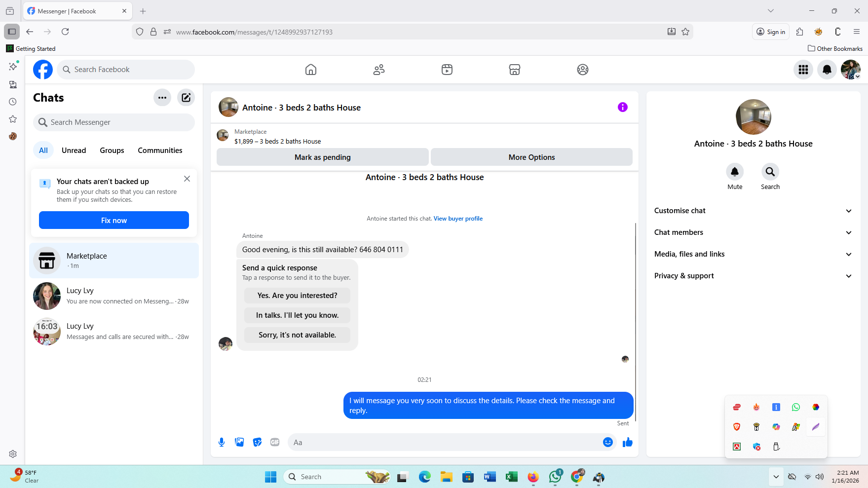Click Fix now backup button
This screenshot has height=488, width=868.
pyautogui.click(x=114, y=220)
